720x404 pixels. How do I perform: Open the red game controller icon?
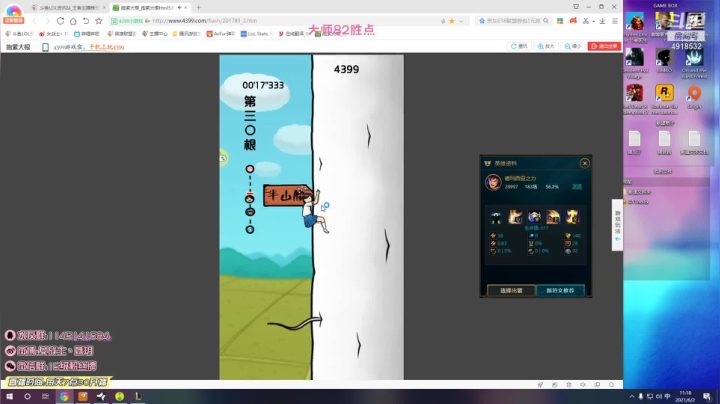click(573, 21)
